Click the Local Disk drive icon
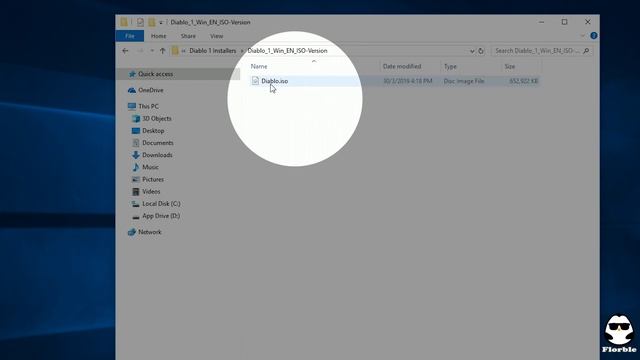This screenshot has height=360, width=640. click(x=136, y=204)
